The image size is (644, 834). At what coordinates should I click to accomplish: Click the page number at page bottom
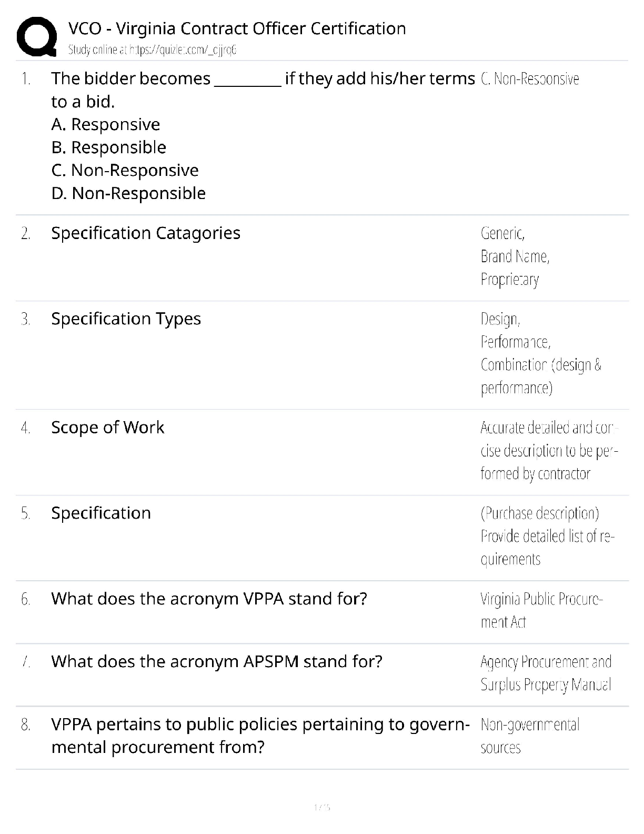[321, 807]
